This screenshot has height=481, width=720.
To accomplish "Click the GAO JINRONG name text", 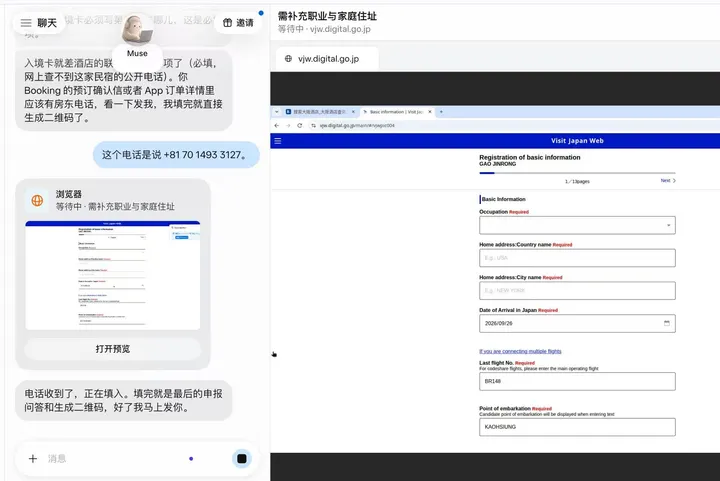I will [x=497, y=164].
